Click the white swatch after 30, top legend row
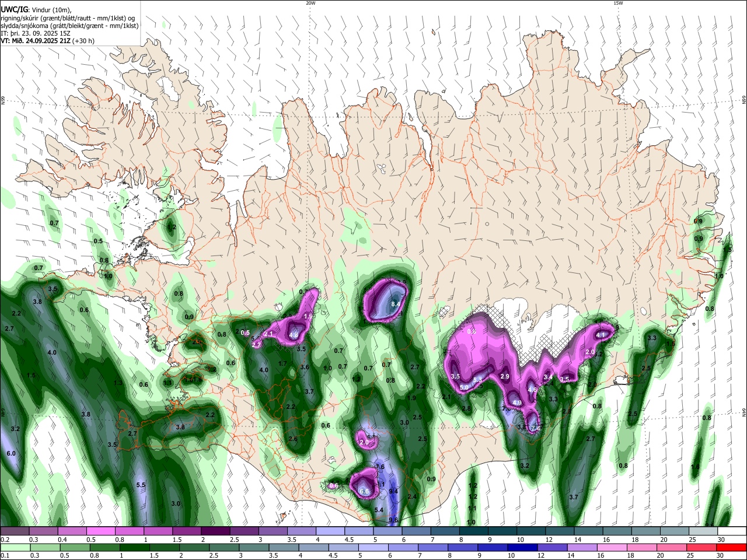747x560 pixels. click(x=732, y=531)
